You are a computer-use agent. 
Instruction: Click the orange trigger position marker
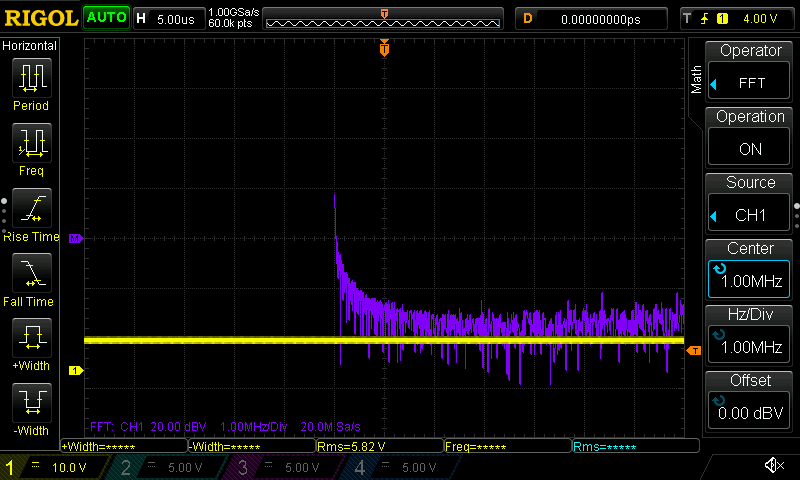point(384,49)
